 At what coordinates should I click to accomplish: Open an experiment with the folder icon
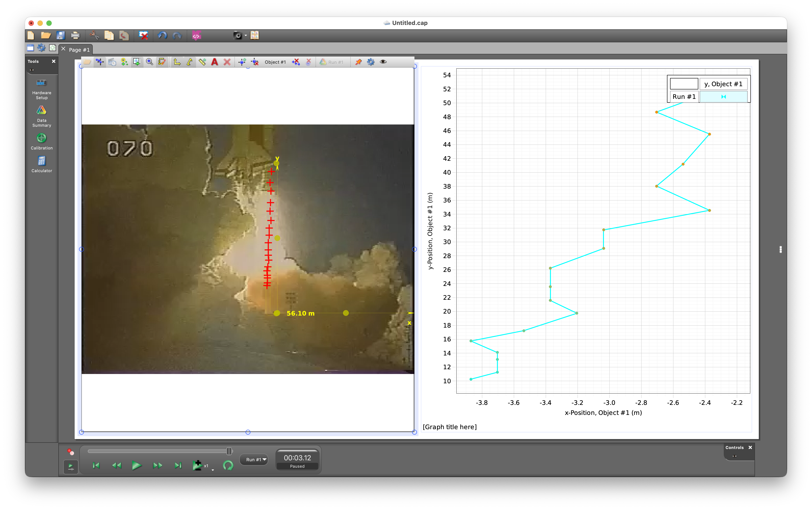click(46, 35)
